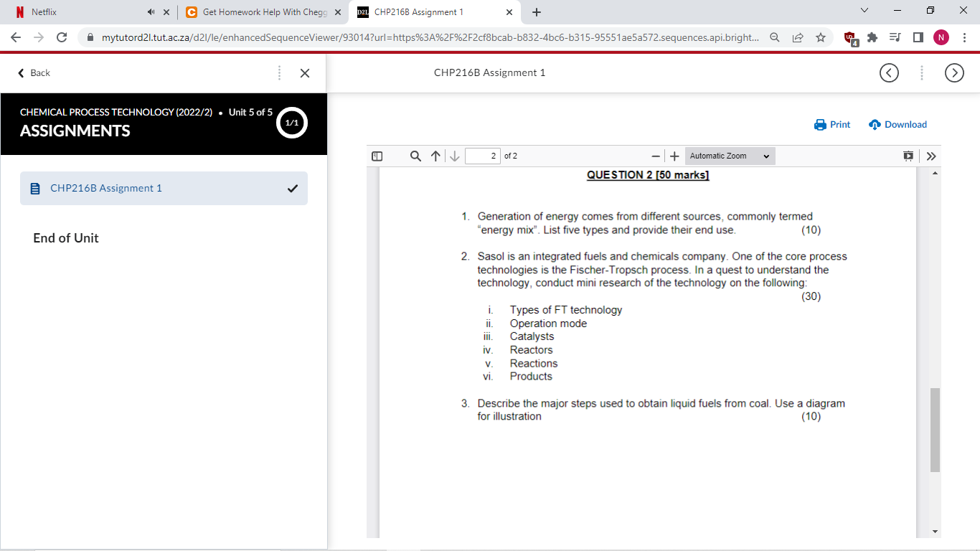Click the PDF scrollbar down arrow
Viewport: 980px width, 551px height.
tap(935, 532)
